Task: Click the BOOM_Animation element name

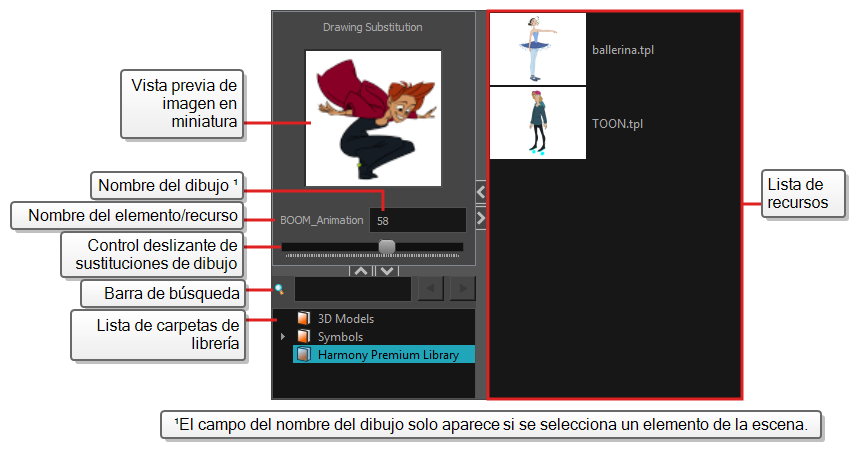Action: [322, 220]
